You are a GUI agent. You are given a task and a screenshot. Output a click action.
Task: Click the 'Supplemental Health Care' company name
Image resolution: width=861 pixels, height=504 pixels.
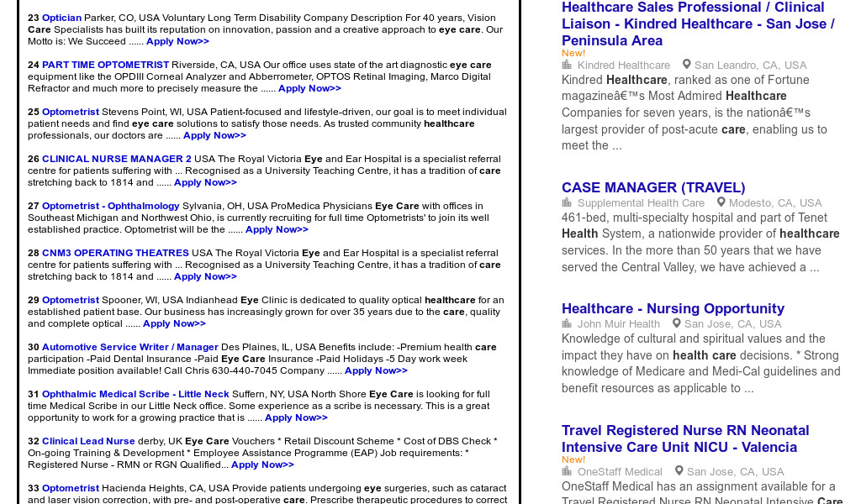click(641, 203)
